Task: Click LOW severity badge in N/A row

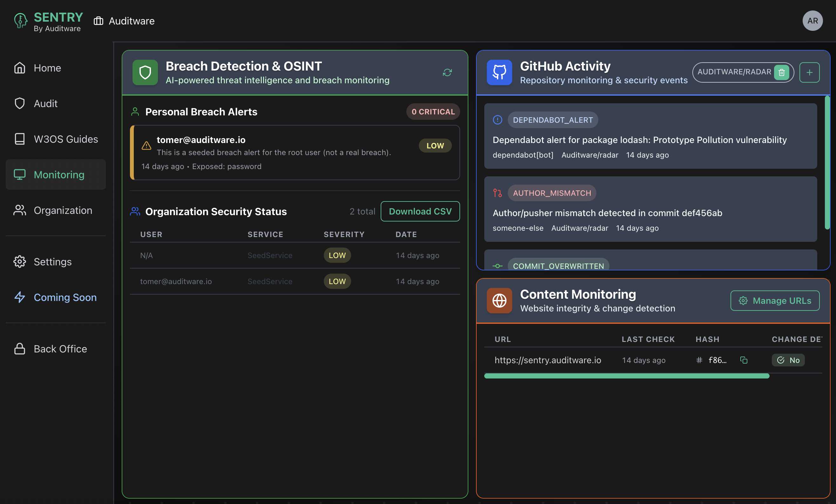Action: pyautogui.click(x=337, y=255)
